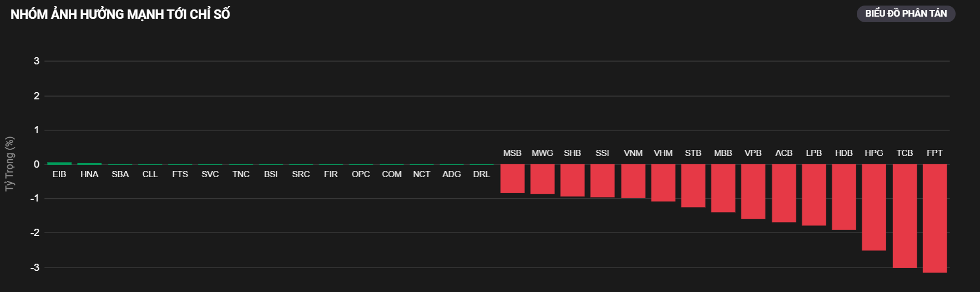Click the EIB ticker label
The height and width of the screenshot is (292, 980).
pos(59,174)
